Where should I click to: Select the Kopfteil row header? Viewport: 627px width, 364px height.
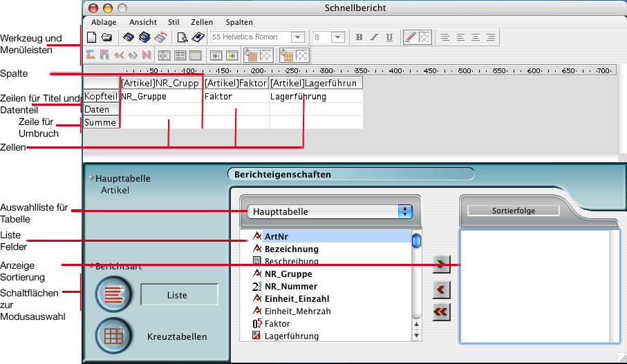[100, 97]
